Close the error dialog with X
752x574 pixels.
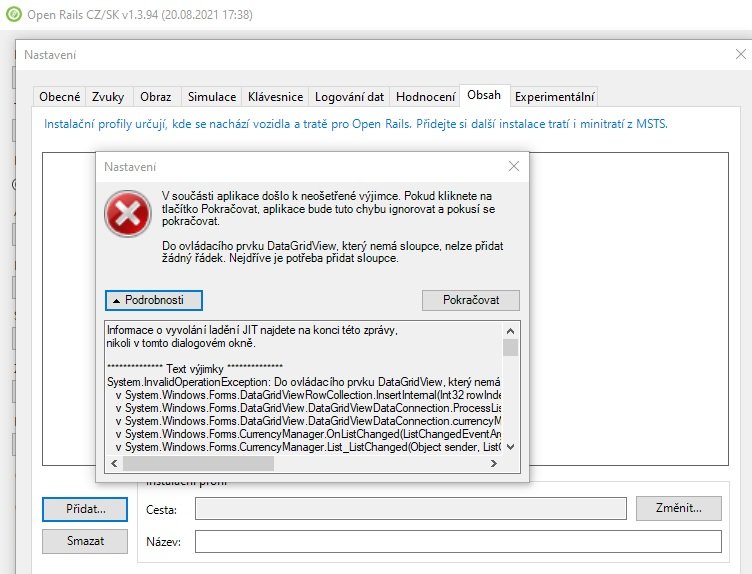click(514, 166)
